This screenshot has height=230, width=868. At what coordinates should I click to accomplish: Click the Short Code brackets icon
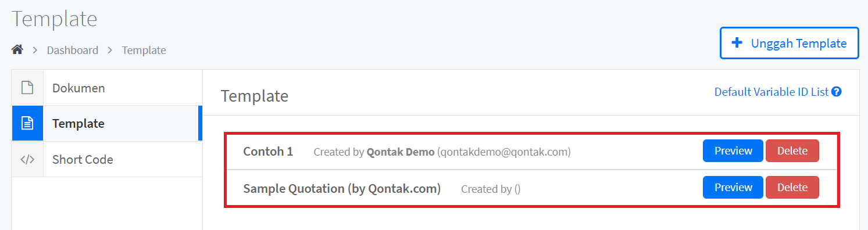point(27,159)
